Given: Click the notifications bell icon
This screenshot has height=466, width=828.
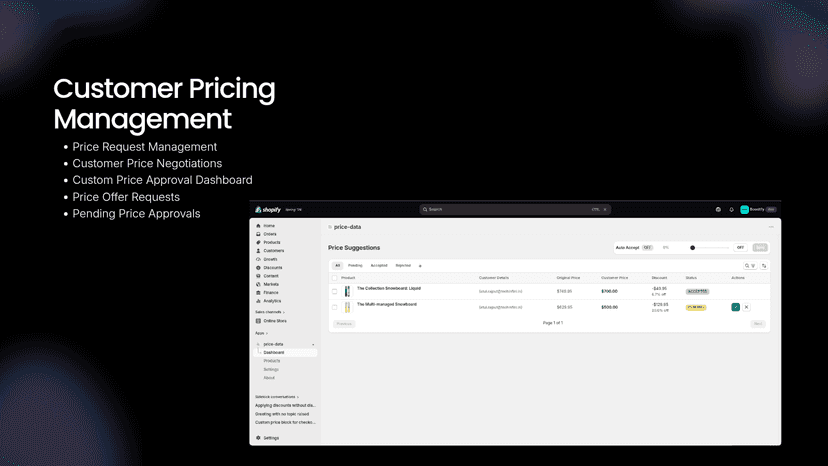Looking at the screenshot, I should (x=731, y=210).
